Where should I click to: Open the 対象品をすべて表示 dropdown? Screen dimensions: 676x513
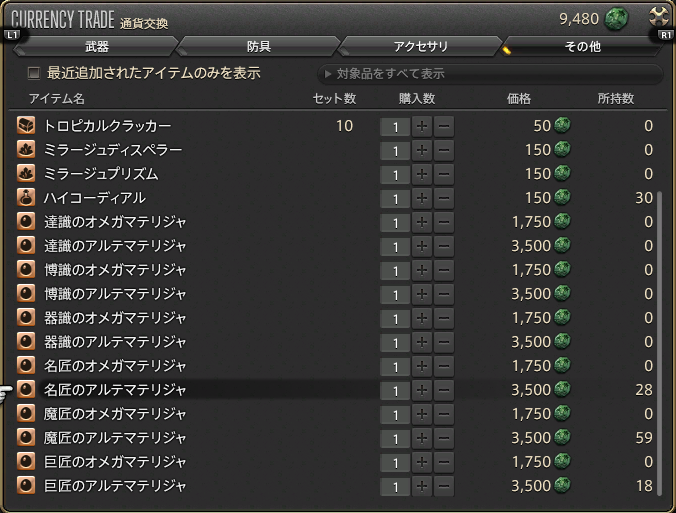490,74
